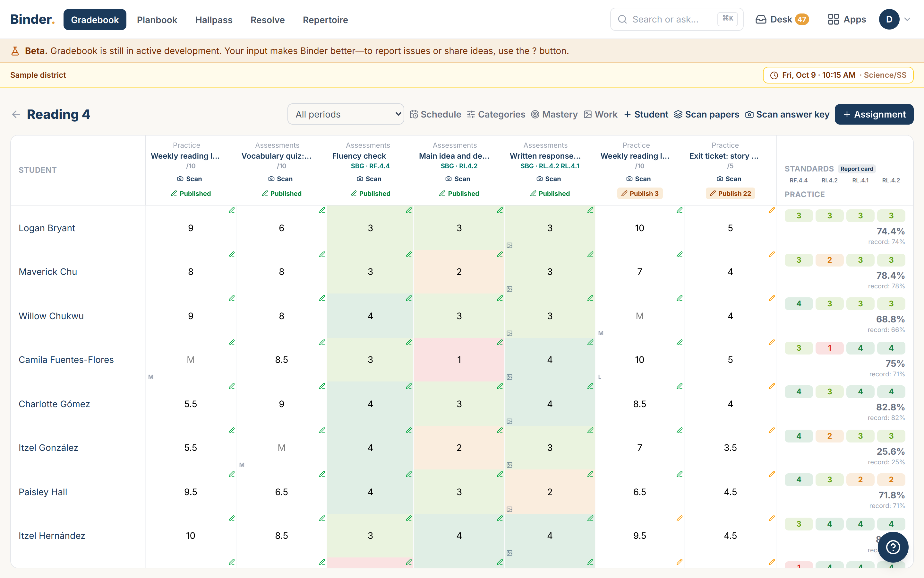Open the Gradebook tab

[95, 20]
